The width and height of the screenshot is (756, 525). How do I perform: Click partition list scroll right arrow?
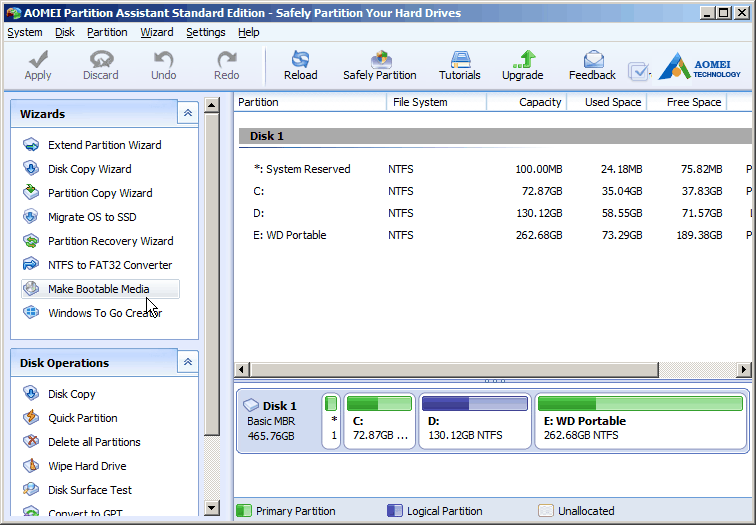coord(744,370)
